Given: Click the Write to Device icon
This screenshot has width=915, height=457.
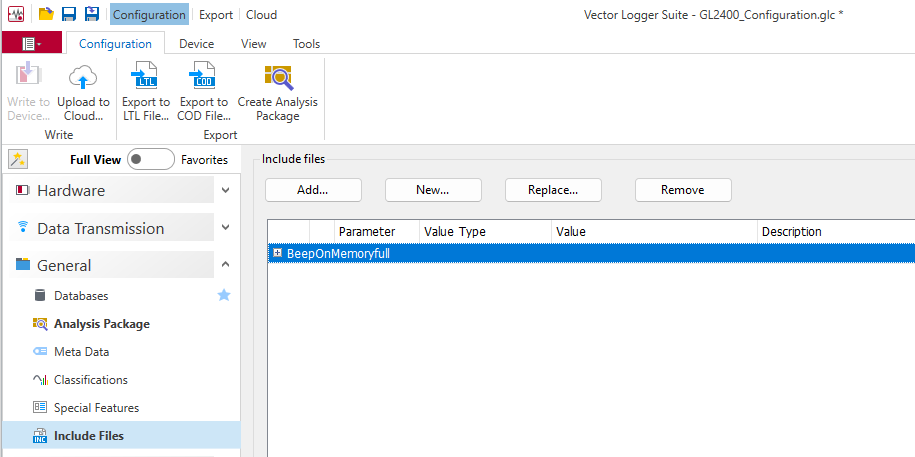Looking at the screenshot, I should click(29, 75).
